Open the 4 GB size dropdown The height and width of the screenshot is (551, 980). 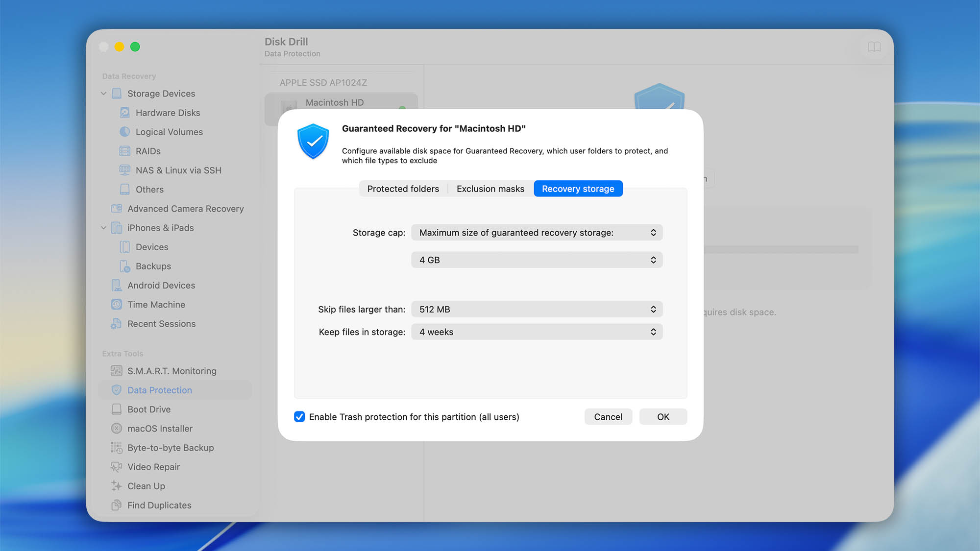[x=537, y=260]
